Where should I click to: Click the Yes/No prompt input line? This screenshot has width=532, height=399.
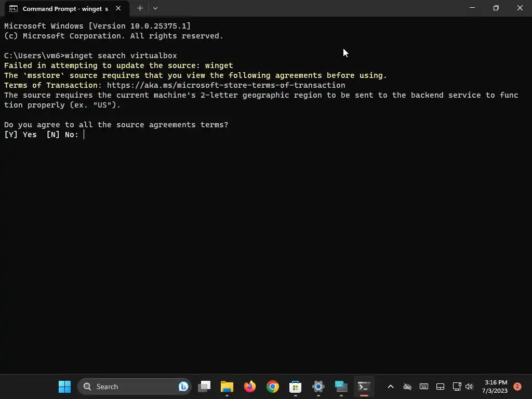pyautogui.click(x=44, y=135)
